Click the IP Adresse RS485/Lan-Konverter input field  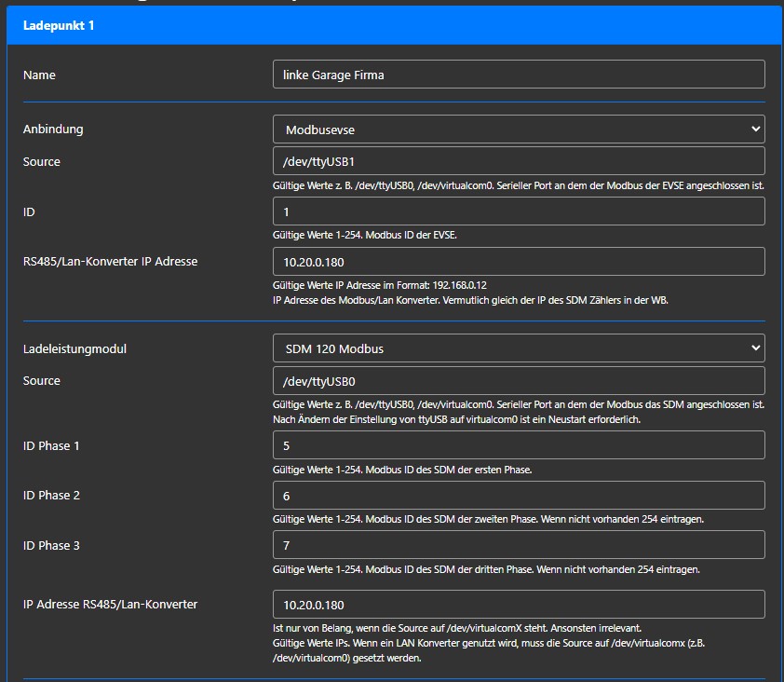(519, 604)
